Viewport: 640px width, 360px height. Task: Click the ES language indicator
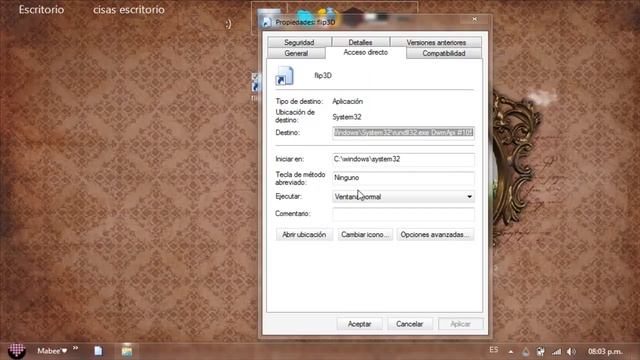493,350
